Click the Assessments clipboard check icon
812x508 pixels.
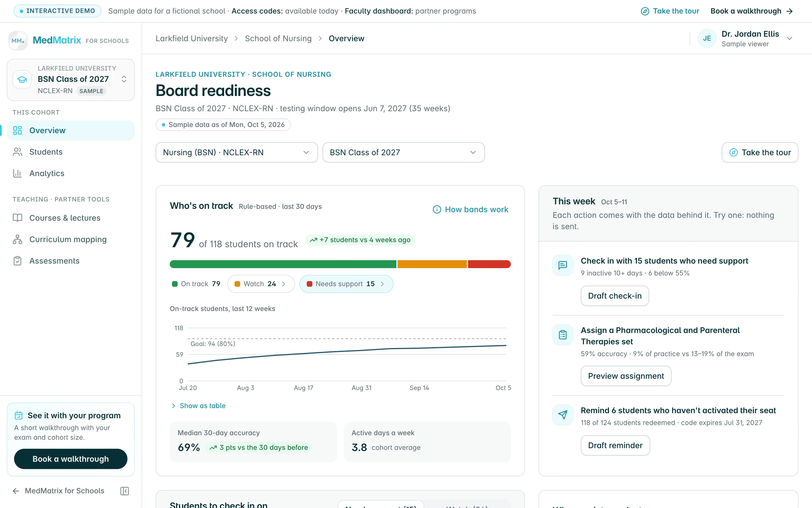click(17, 261)
